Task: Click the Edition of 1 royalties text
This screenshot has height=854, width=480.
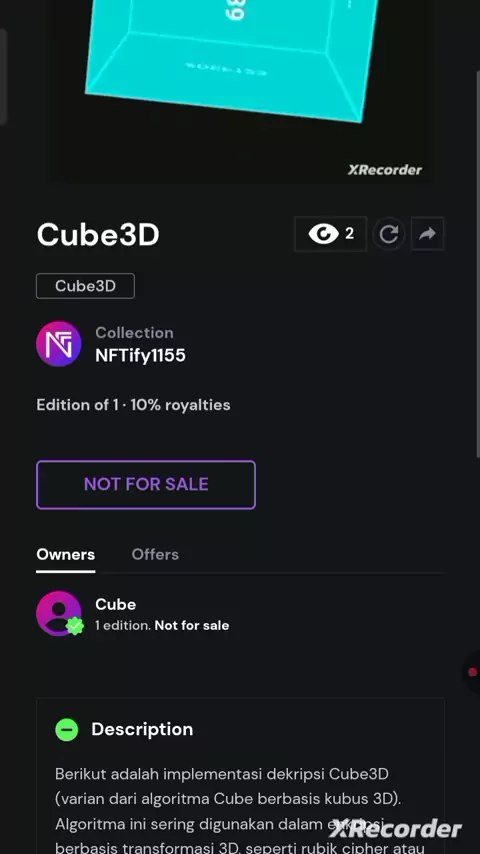Action: point(133,405)
